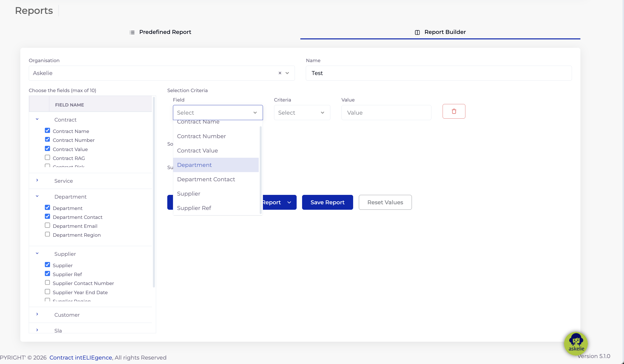Uncheck the Supplier Ref checkbox
The height and width of the screenshot is (364, 624).
pos(47,274)
